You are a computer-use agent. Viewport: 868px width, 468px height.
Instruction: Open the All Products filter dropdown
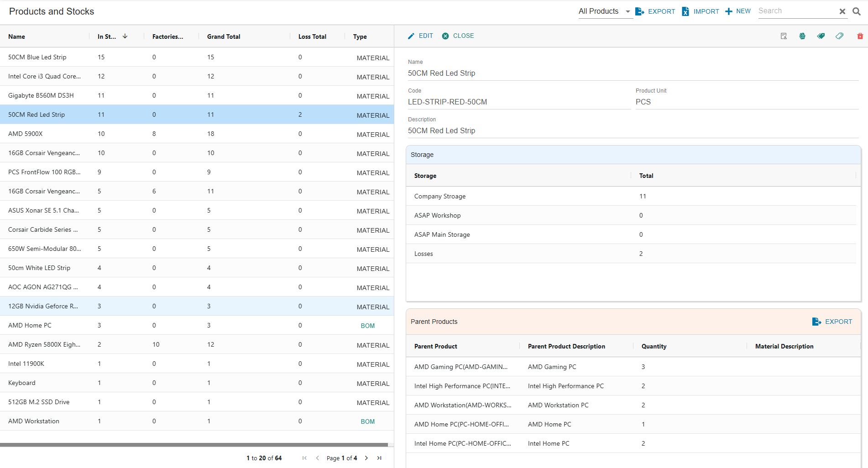[x=604, y=11]
